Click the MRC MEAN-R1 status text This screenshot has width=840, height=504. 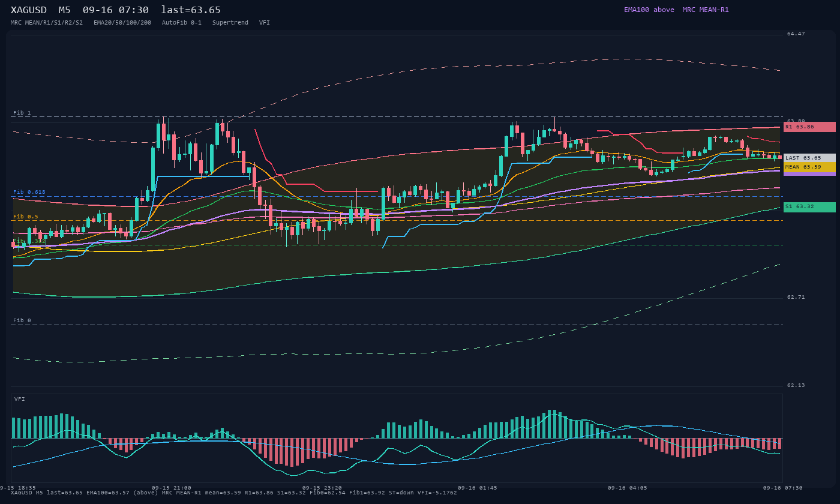pyautogui.click(x=706, y=10)
